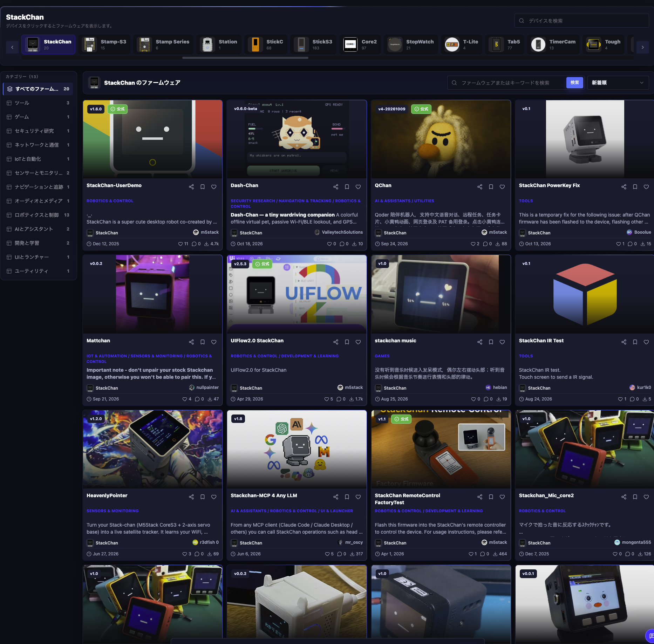Image resolution: width=654 pixels, height=644 pixels.
Task: Focus the firmware keyword search field
Action: coord(506,83)
